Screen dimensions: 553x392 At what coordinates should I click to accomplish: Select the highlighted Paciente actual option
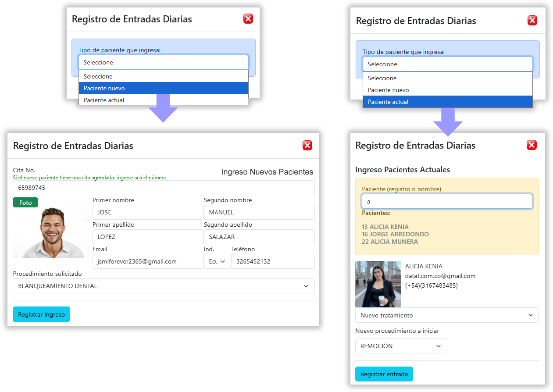447,102
